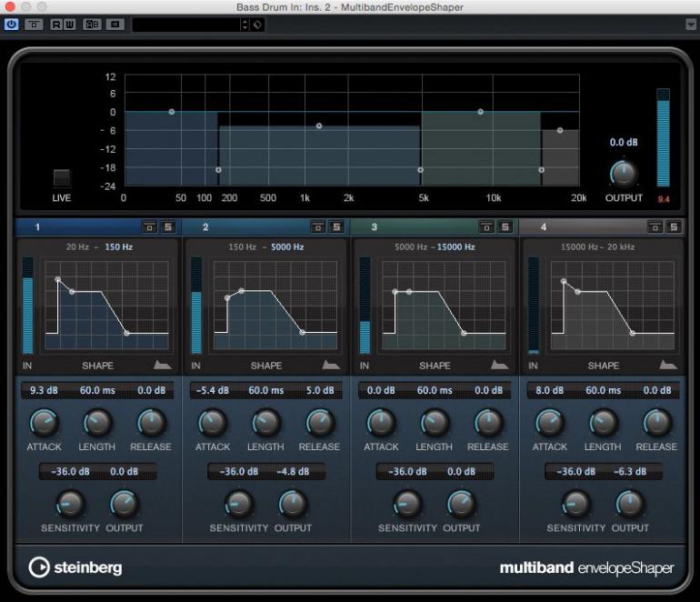Click the 150 Hz crossover value in band 1
This screenshot has width=700, height=602.
click(x=119, y=247)
